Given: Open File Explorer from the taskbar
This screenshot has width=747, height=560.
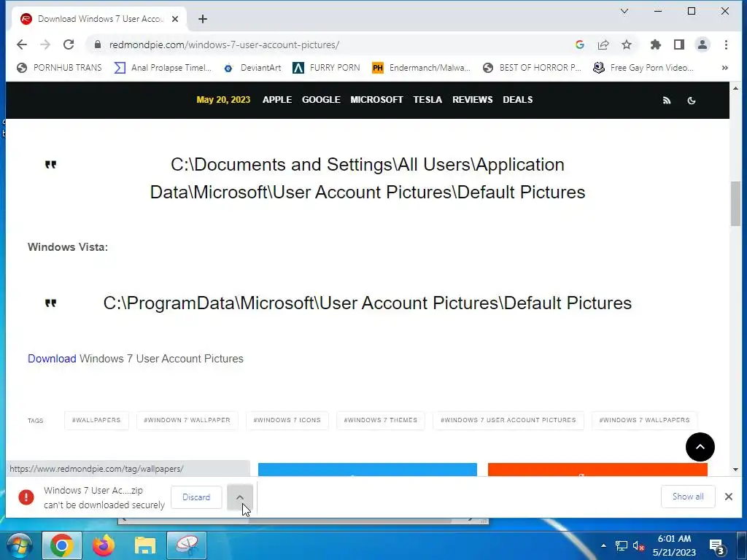Looking at the screenshot, I should 145,545.
